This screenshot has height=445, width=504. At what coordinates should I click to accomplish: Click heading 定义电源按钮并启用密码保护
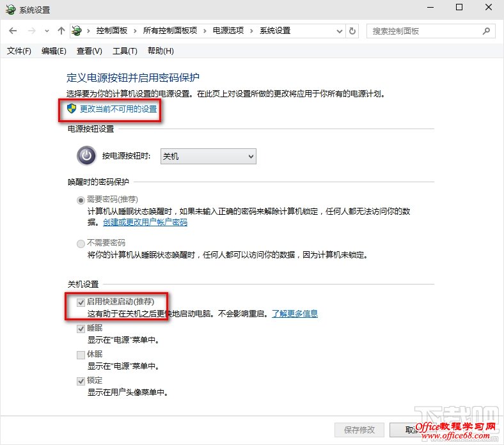coord(133,77)
